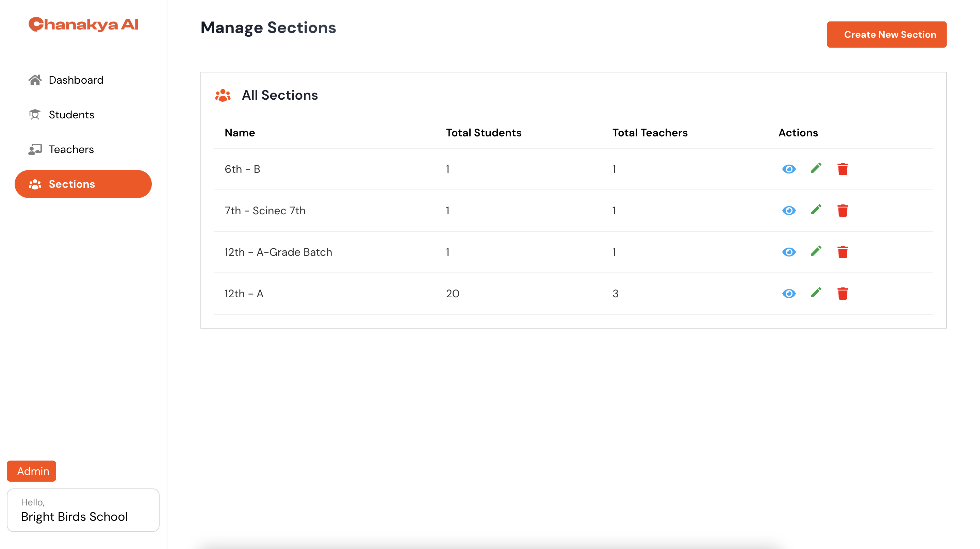Screen dimensions: 980x549
Task: Click the Teachers chalkboard icon
Action: [35, 149]
